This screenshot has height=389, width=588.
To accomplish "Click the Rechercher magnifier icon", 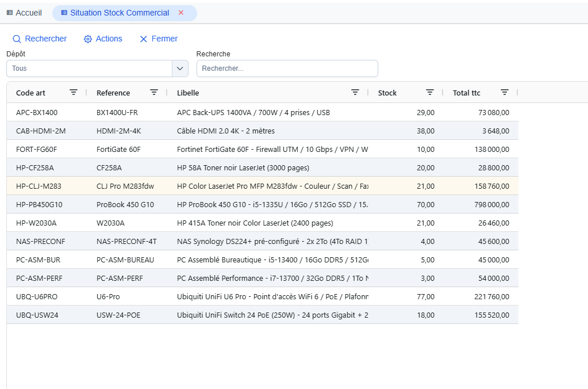I will 17,39.
